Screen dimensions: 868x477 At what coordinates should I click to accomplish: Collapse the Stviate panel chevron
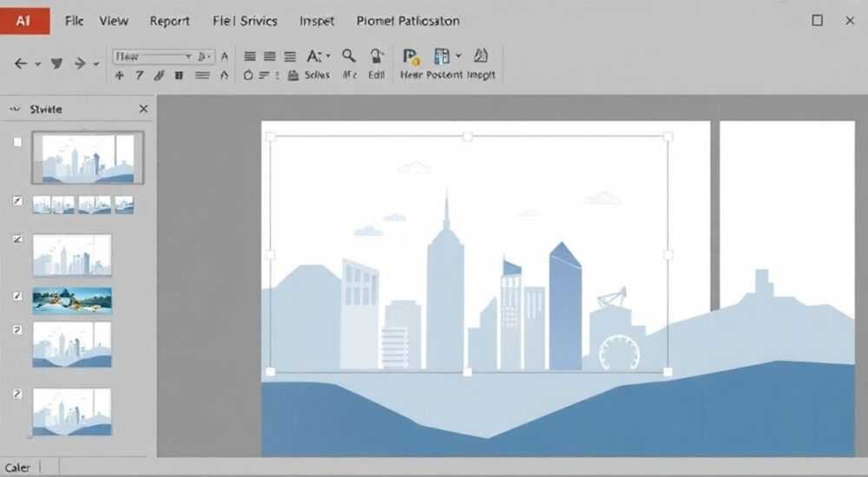(x=15, y=109)
